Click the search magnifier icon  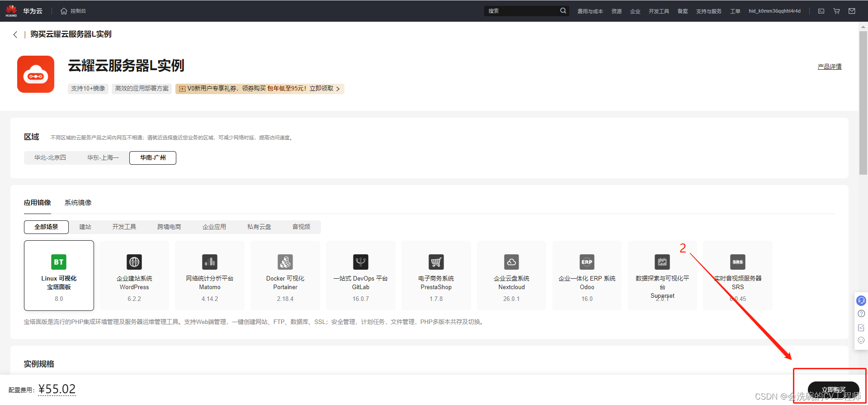(563, 11)
